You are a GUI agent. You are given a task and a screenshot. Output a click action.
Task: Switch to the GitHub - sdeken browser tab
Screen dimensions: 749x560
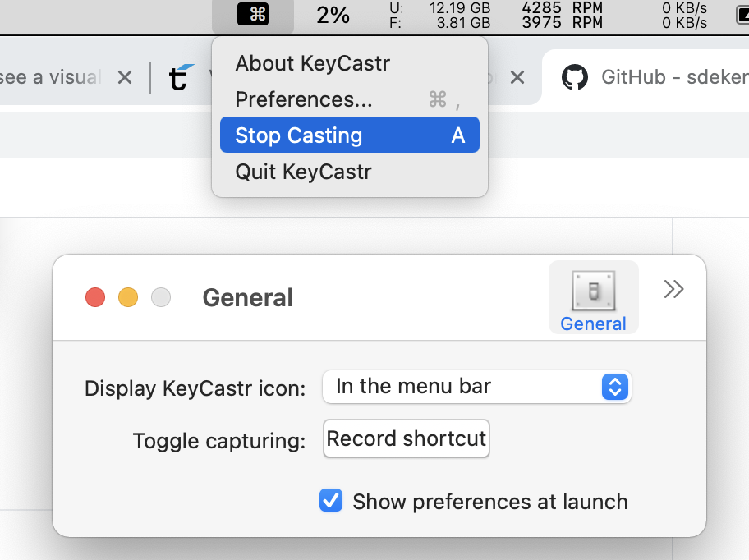(x=646, y=77)
